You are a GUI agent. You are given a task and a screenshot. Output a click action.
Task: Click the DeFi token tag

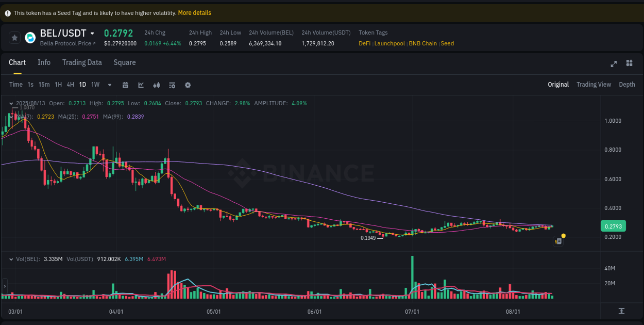(x=364, y=43)
